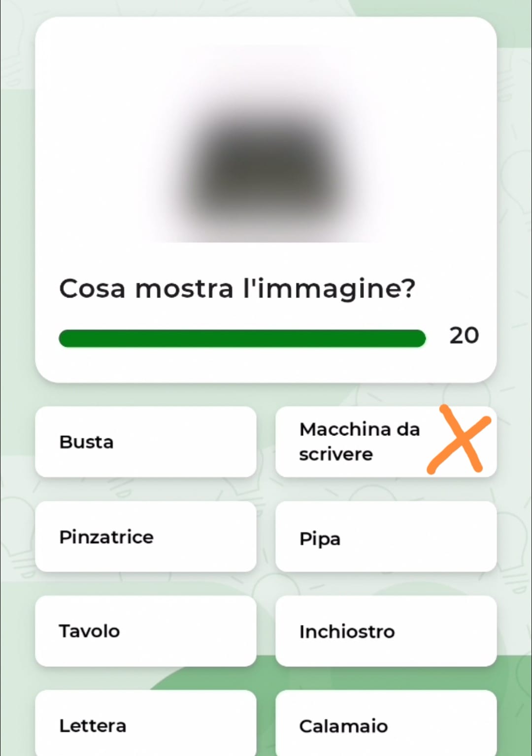The width and height of the screenshot is (532, 756).
Task: Answer with "Pipa"
Action: click(x=386, y=536)
